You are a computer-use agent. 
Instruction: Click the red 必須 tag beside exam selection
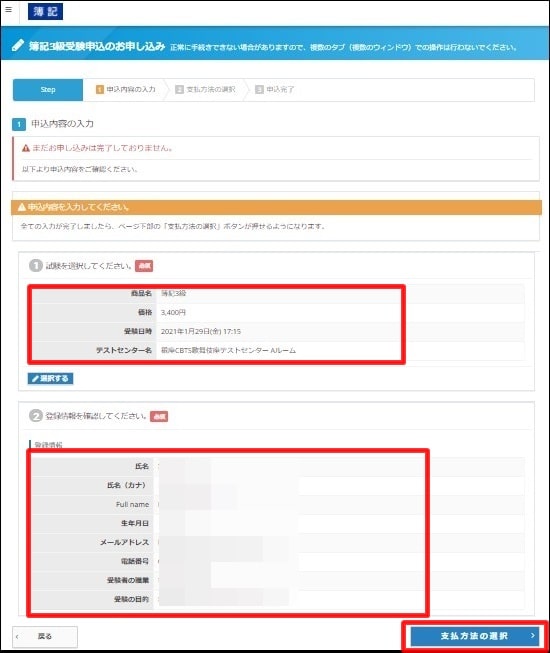click(x=144, y=266)
